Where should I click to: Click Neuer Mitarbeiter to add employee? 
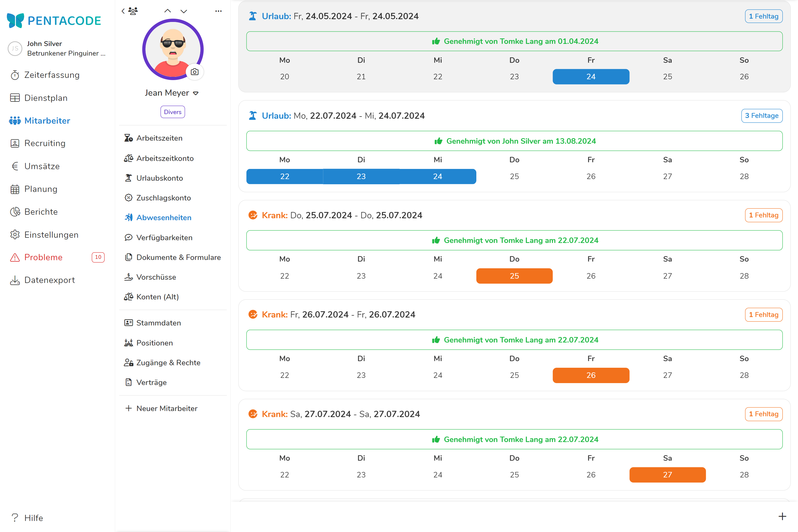point(166,409)
